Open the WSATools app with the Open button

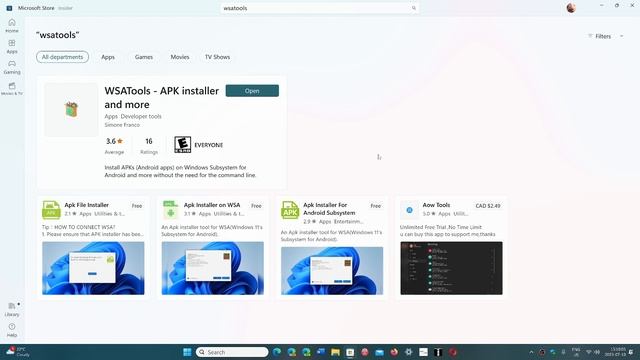coord(252,91)
